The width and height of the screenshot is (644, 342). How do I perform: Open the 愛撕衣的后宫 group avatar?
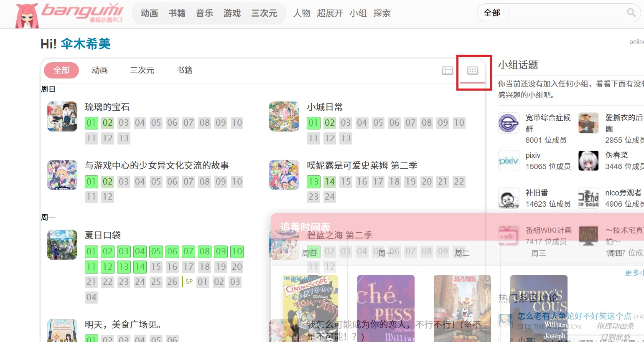tap(588, 123)
